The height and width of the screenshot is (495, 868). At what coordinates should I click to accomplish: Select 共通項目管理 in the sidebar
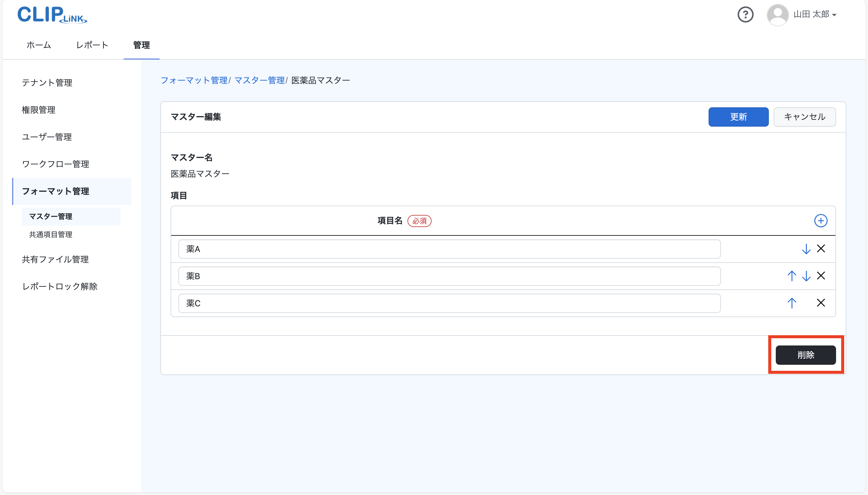point(50,234)
